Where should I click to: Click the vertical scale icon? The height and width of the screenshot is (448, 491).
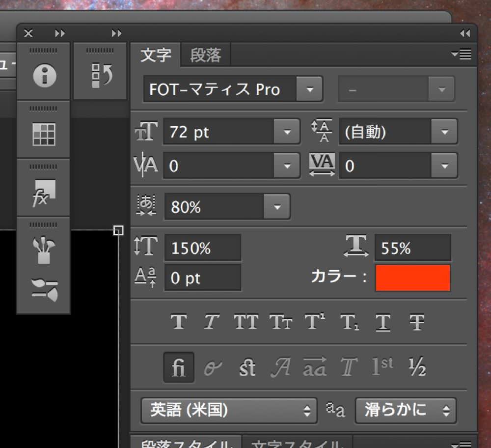146,246
